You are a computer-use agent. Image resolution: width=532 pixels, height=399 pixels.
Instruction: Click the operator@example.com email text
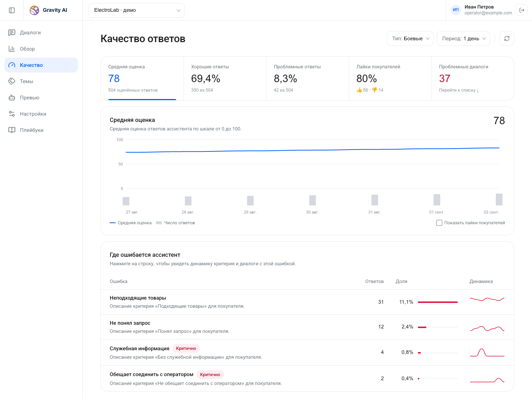(x=488, y=13)
